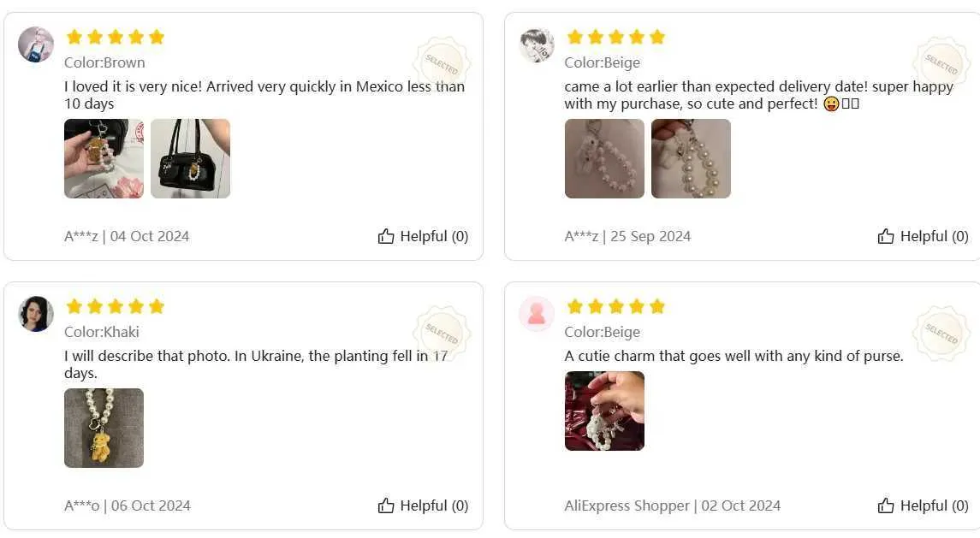Image resolution: width=980 pixels, height=538 pixels.
Task: Click five-star rating on Khaki review
Action: click(115, 306)
